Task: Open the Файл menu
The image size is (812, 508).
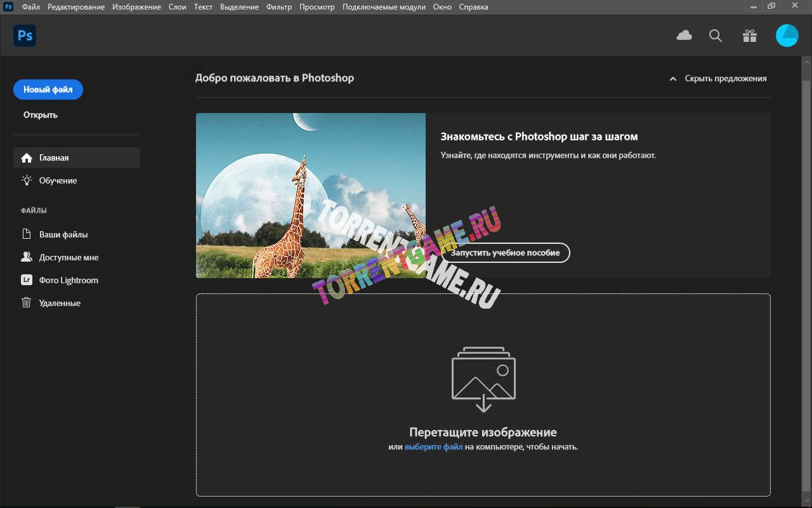Action: pyautogui.click(x=30, y=7)
